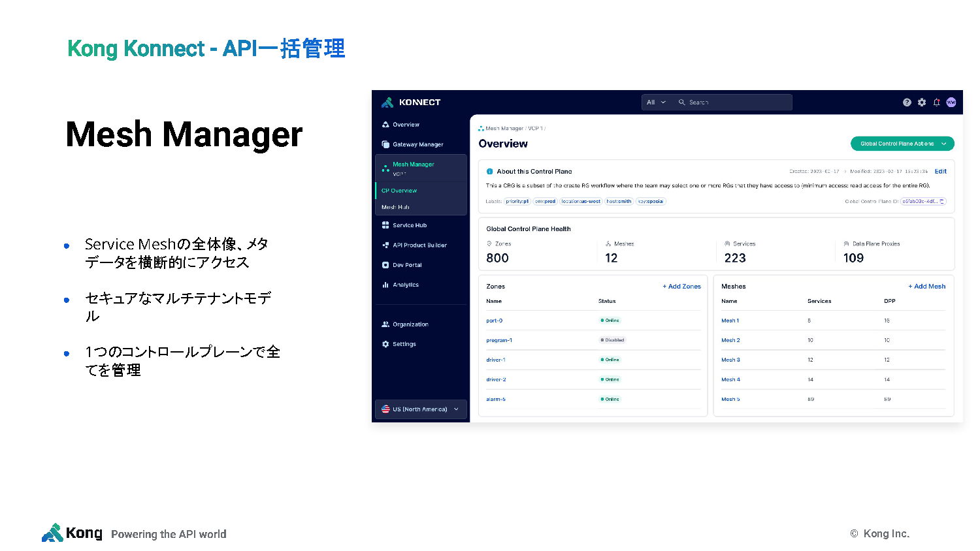Click the Service Hub grid icon
Viewport: 980px width, 551px height.
point(385,225)
